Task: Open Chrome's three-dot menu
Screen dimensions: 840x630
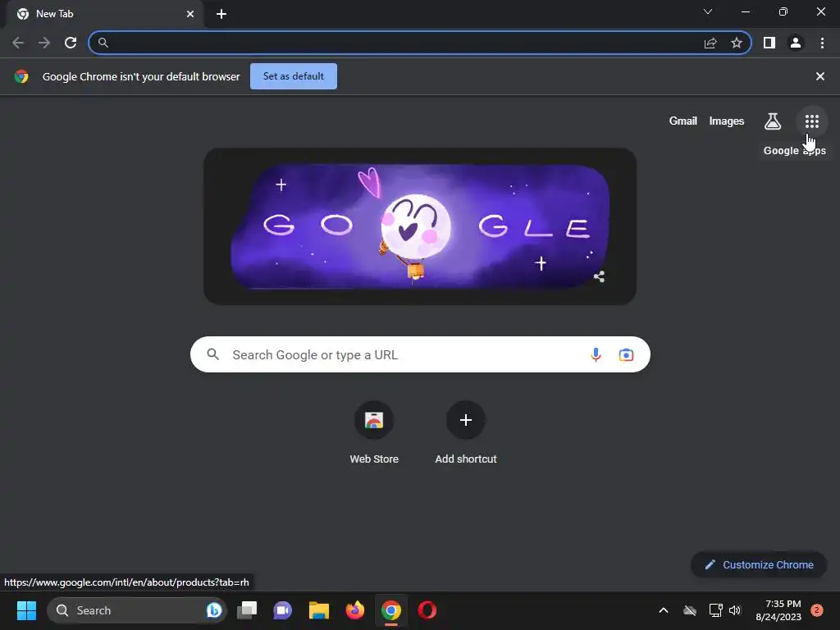Action: coord(822,43)
